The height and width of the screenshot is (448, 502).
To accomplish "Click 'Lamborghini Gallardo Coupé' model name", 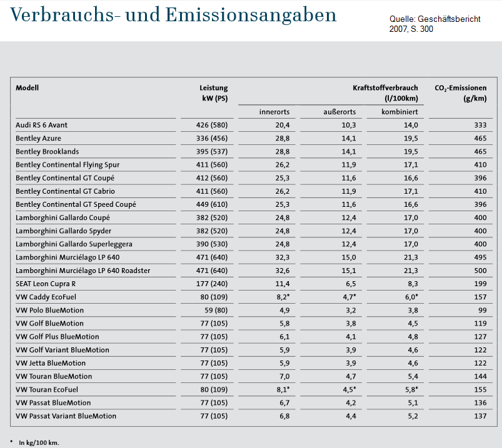I will click(63, 217).
